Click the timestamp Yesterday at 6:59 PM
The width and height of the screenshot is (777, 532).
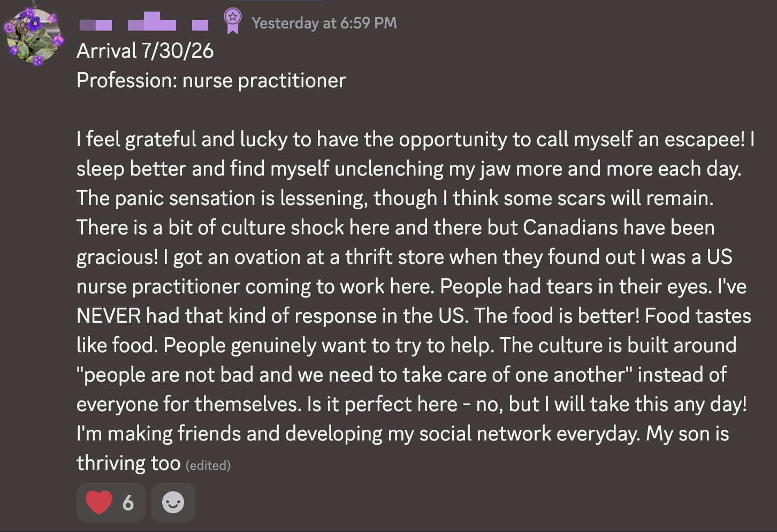point(324,23)
